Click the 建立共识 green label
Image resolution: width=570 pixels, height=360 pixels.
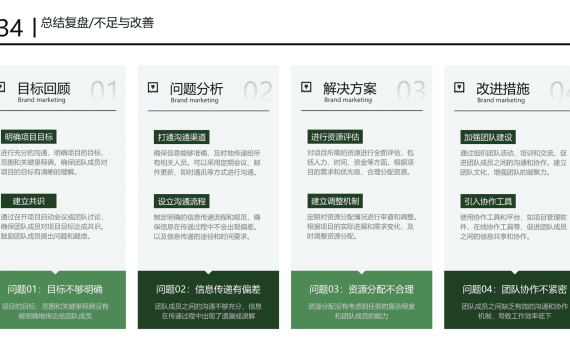point(29,201)
